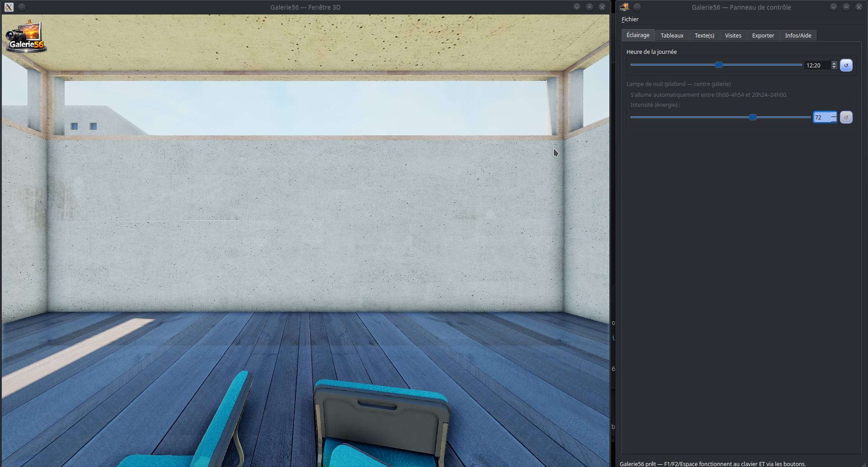Viewport: 868px width, 467px height.
Task: Open the Texte(s) tab
Action: coord(704,35)
